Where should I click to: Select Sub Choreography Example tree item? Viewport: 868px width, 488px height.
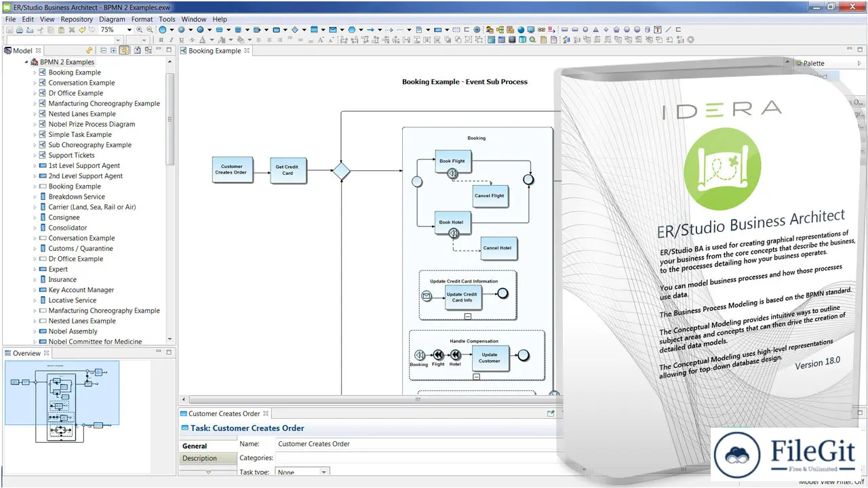click(90, 145)
